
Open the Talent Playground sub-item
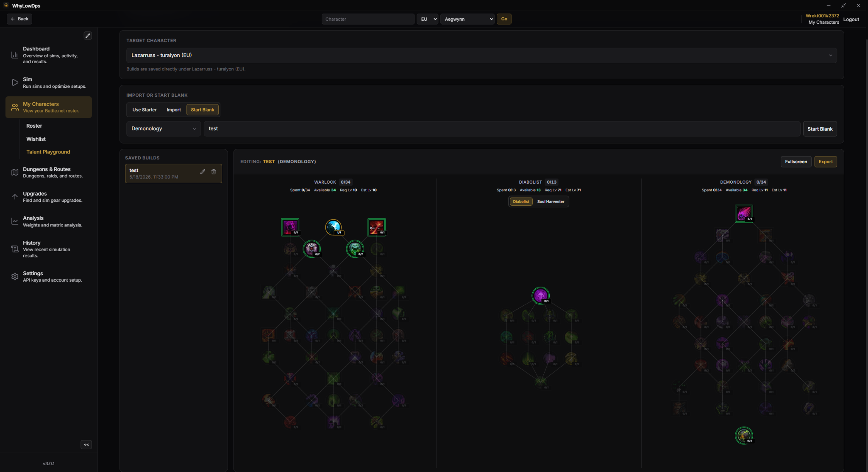(48, 152)
